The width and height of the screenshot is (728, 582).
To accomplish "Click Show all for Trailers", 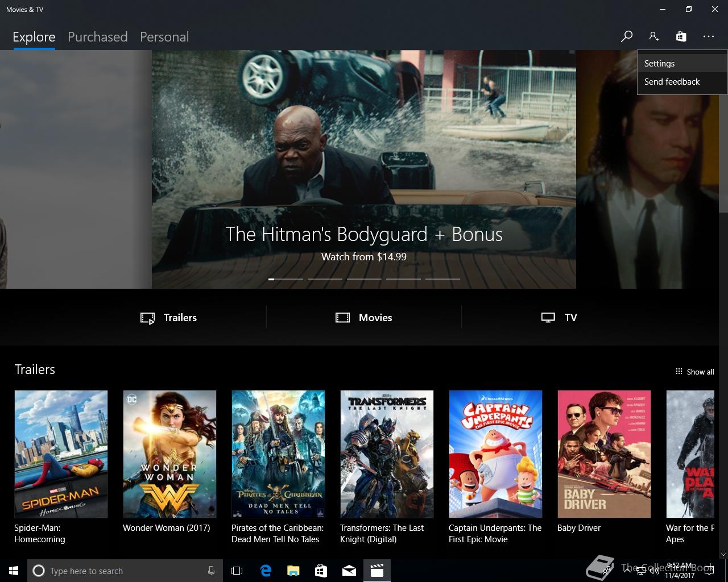I will [694, 372].
